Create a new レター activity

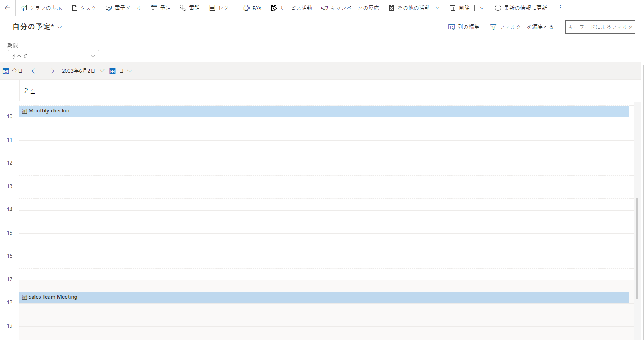pyautogui.click(x=222, y=8)
